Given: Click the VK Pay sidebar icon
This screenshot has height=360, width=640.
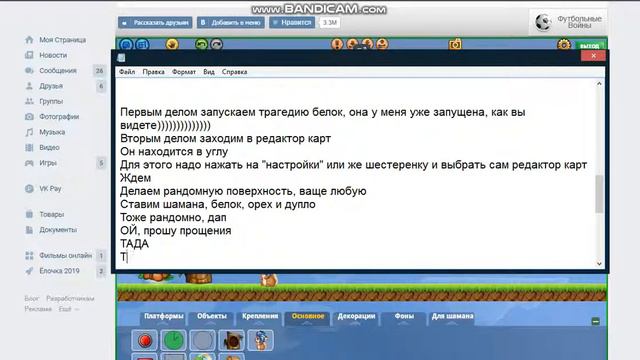Looking at the screenshot, I should (29, 189).
